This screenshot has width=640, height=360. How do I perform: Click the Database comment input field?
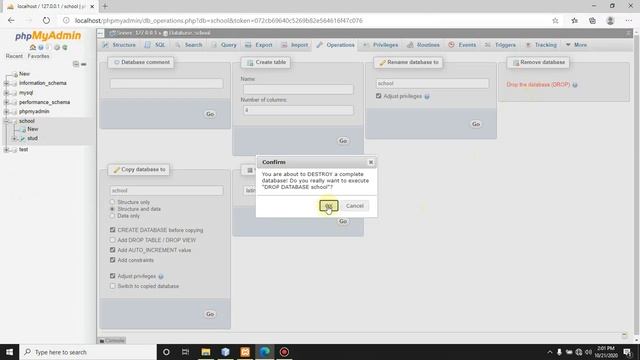167,83
